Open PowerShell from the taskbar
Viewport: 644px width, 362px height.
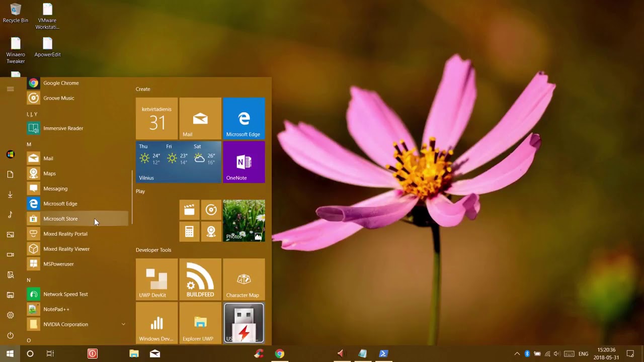pos(383,354)
